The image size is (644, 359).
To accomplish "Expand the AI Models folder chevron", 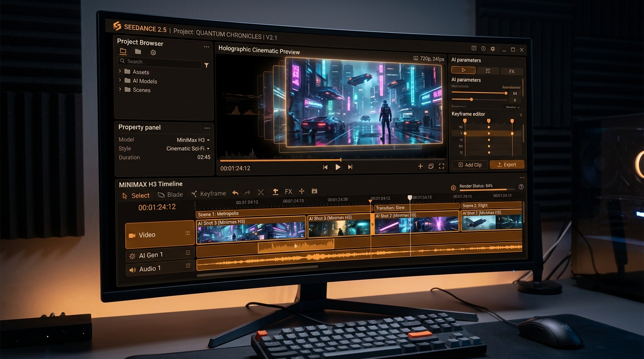I will 120,80.
